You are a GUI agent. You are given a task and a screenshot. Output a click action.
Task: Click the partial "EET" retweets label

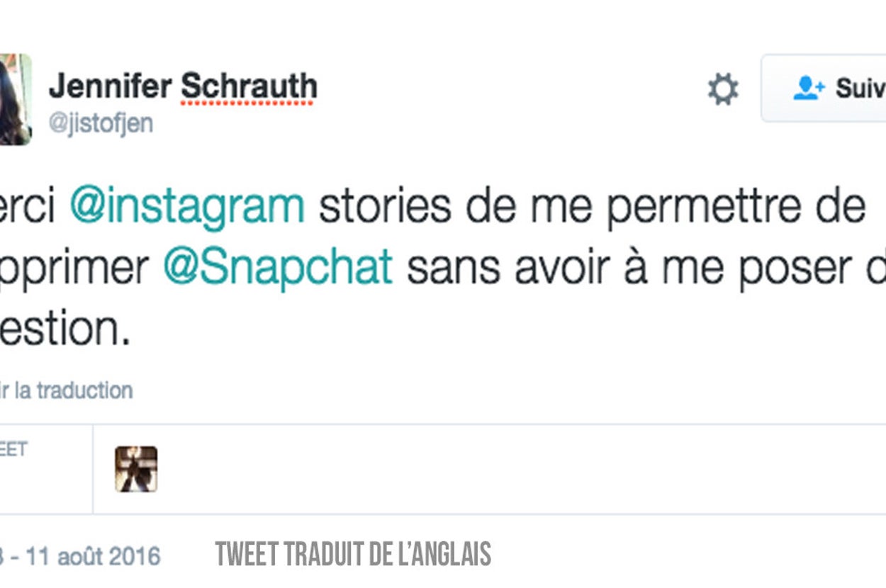point(13,449)
